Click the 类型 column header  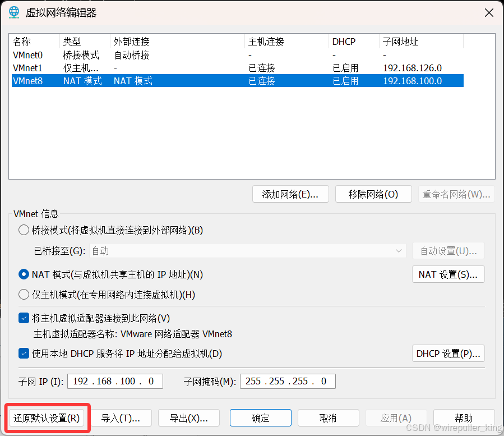pyautogui.click(x=85, y=42)
